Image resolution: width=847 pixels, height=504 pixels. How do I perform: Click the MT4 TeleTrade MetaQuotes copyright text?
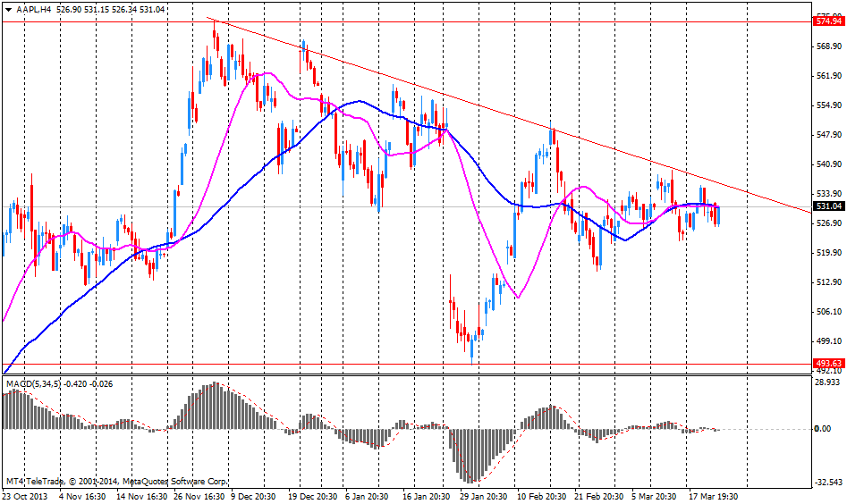(117, 481)
